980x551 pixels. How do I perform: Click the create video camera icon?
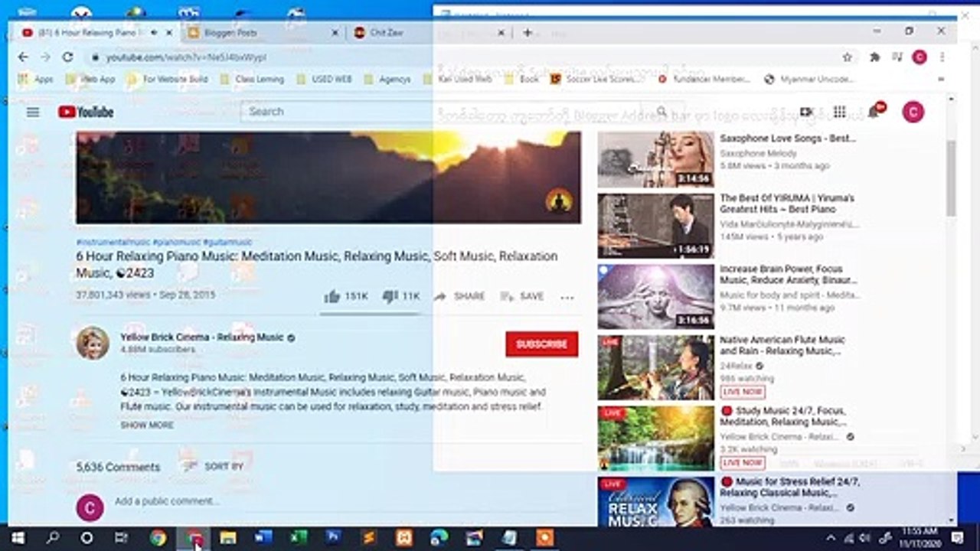pyautogui.click(x=805, y=112)
